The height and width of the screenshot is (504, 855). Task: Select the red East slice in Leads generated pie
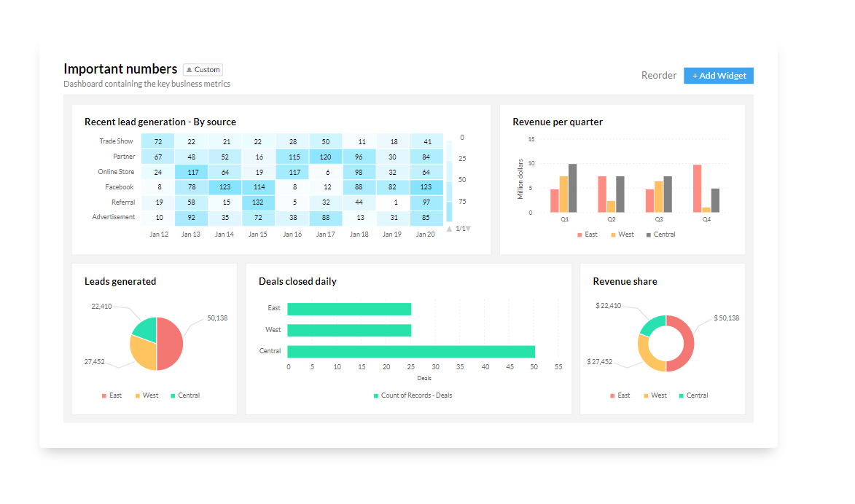[170, 344]
